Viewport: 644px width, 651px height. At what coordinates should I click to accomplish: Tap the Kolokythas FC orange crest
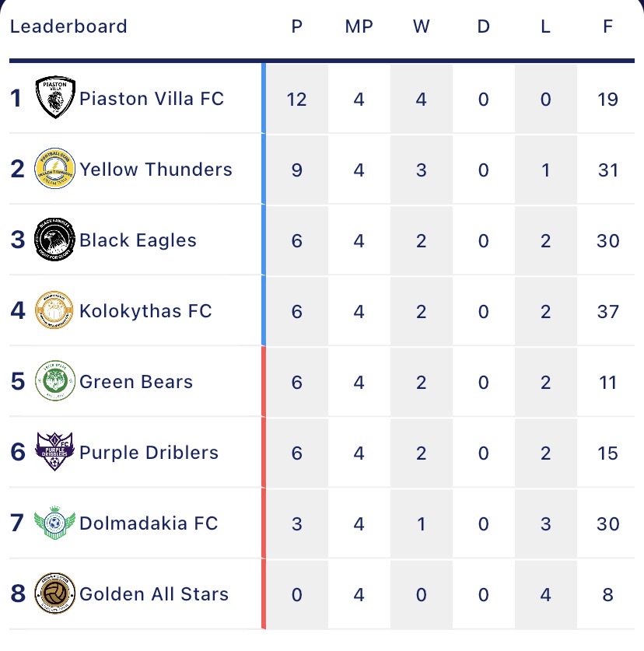(54, 310)
